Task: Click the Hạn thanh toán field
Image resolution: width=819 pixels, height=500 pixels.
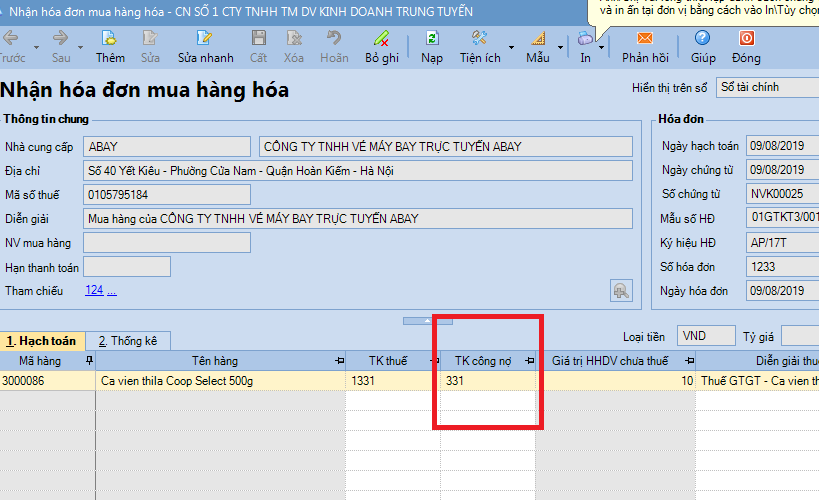Action: point(127,267)
